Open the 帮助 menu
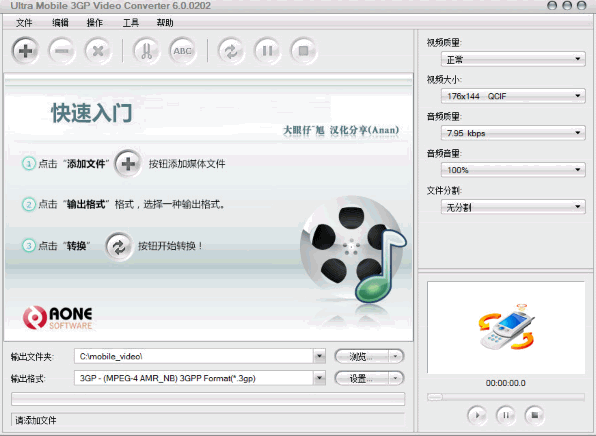The height and width of the screenshot is (436, 596). click(x=165, y=23)
